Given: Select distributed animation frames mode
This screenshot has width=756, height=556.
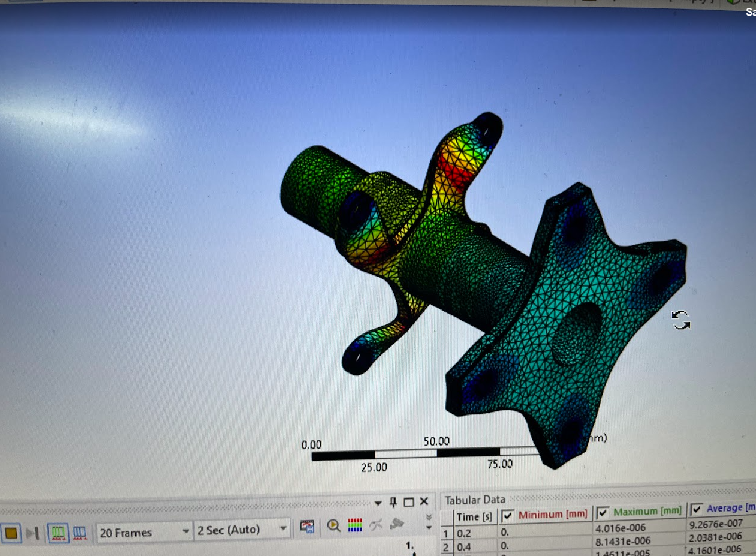Looking at the screenshot, I should click(58, 533).
